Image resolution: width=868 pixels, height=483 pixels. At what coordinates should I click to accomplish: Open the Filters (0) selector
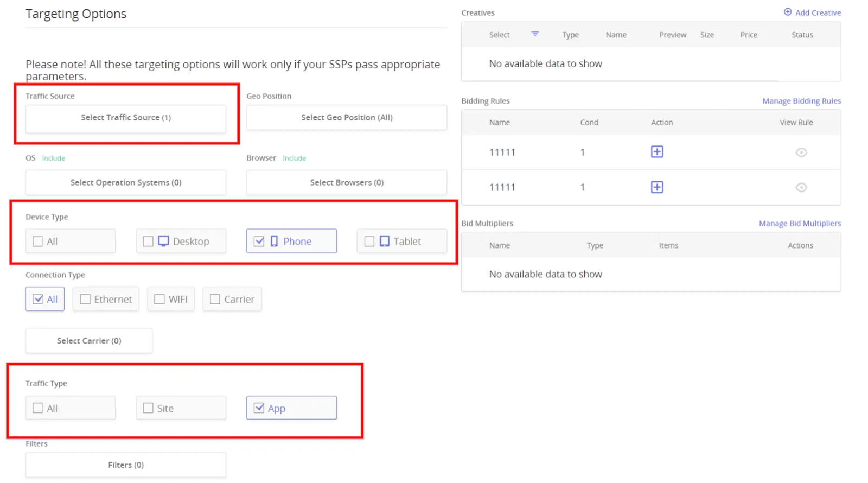(126, 465)
